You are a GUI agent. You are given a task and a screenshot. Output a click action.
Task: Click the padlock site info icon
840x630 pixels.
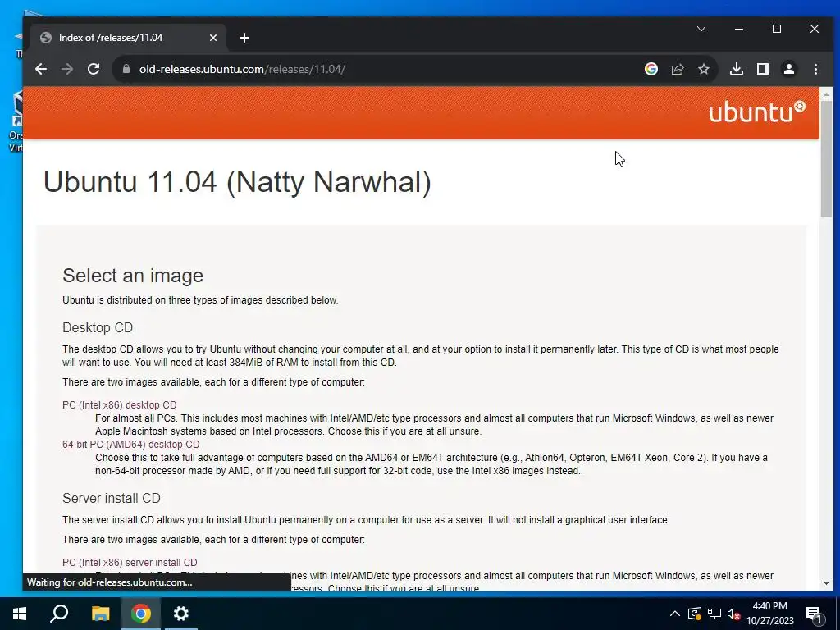coord(126,69)
